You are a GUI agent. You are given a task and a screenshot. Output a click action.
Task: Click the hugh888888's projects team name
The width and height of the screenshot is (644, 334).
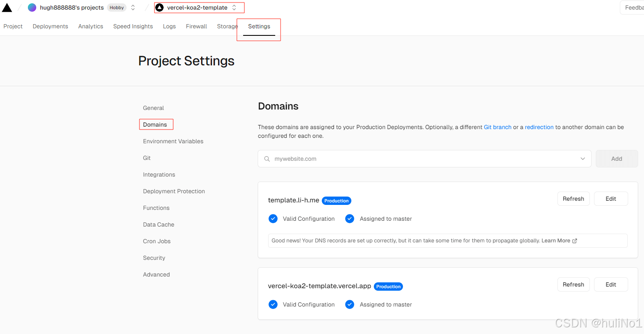tap(72, 7)
